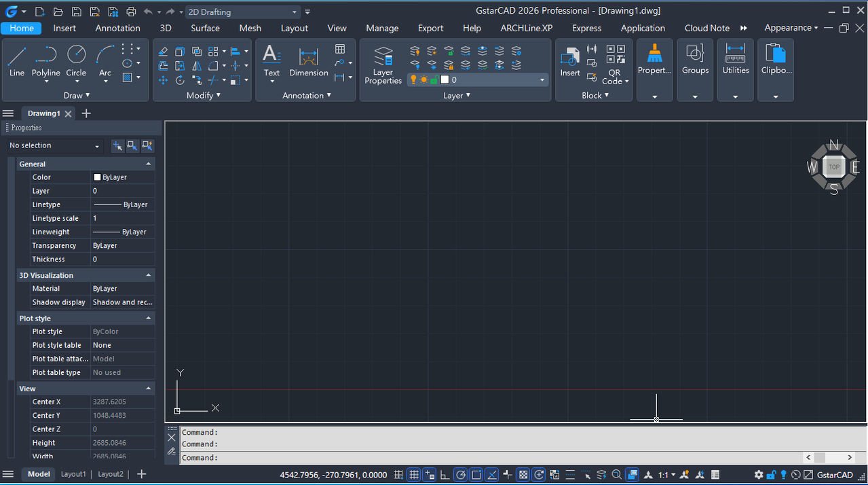The height and width of the screenshot is (485, 868).
Task: Collapse the 3D Visualization section
Action: pyautogui.click(x=149, y=275)
